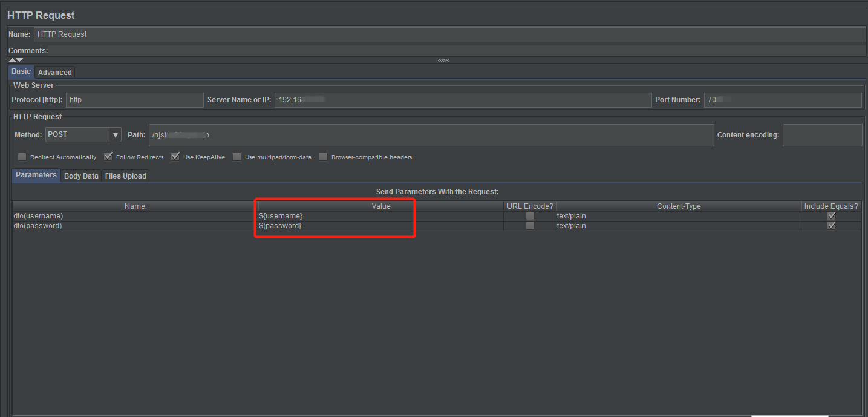
Task: Click the Protocol [http] field
Action: [x=134, y=100]
